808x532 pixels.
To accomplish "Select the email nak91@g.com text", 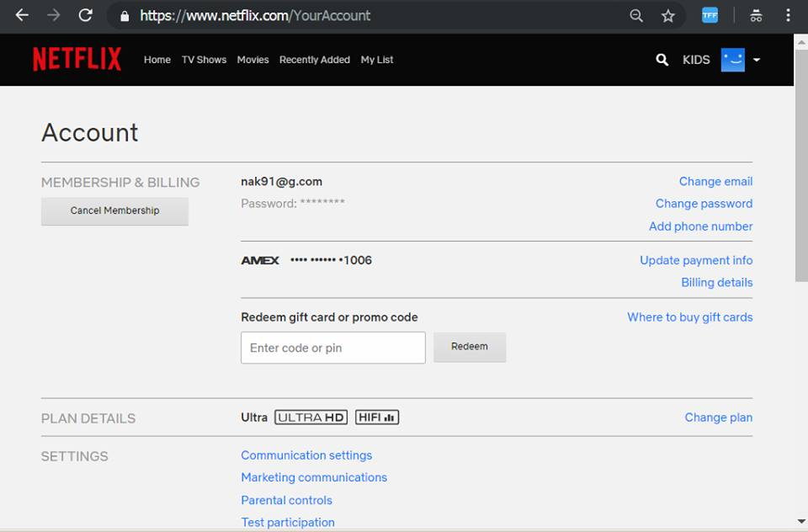I will coord(281,182).
